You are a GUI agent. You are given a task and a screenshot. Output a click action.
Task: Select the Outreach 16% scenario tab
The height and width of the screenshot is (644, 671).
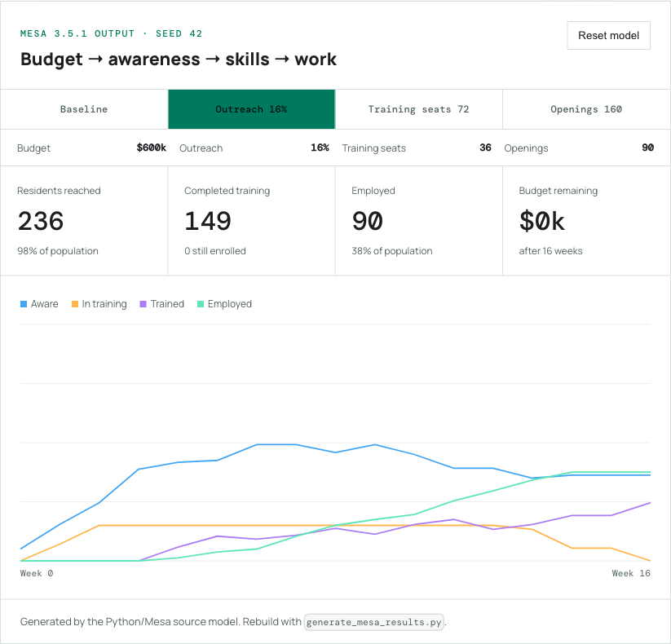pos(252,109)
